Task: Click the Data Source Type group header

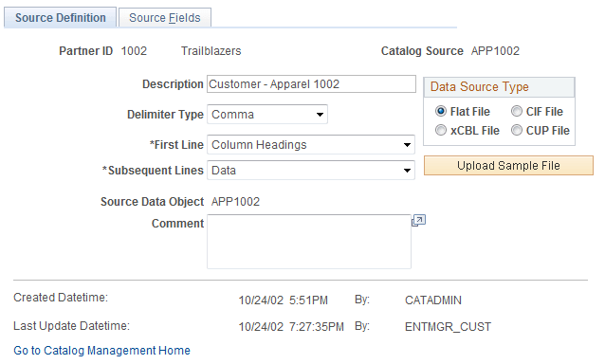Action: tap(499, 87)
